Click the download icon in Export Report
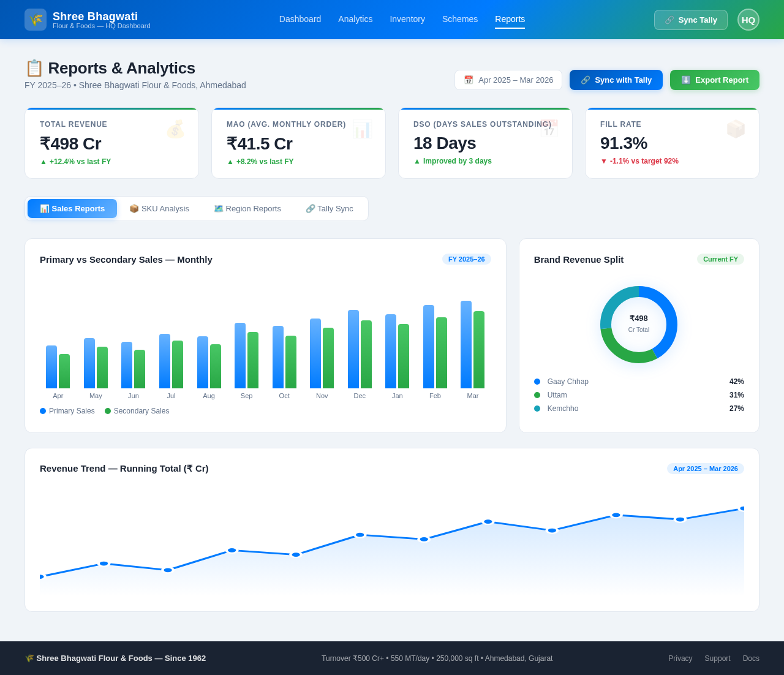Image resolution: width=784 pixels, height=675 pixels. tap(685, 80)
